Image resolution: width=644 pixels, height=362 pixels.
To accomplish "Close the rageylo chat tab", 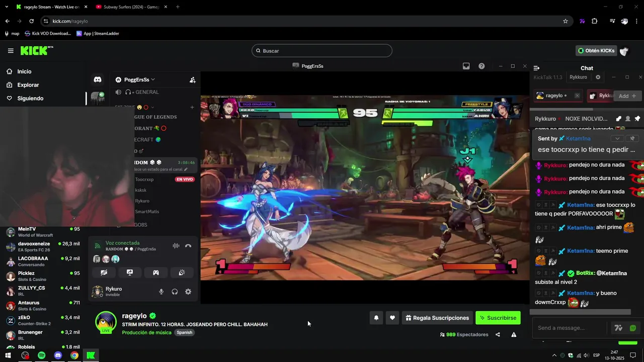I will (x=577, y=96).
